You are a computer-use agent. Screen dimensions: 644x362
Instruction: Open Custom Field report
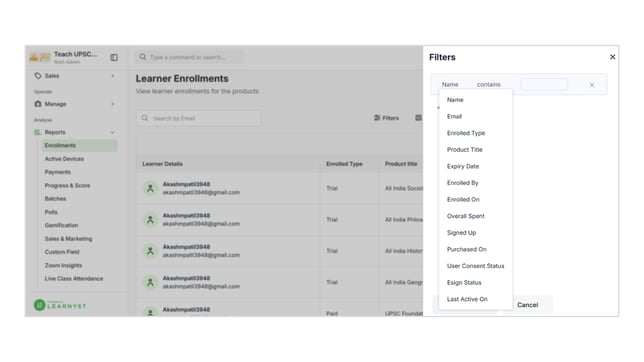62,252
